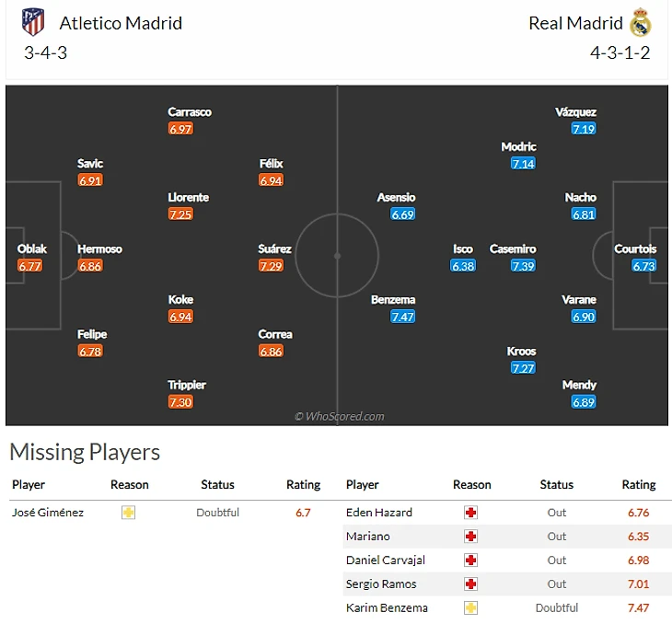The image size is (672, 624).
Task: Select Casemiro on the pitch
Action: pyautogui.click(x=513, y=249)
